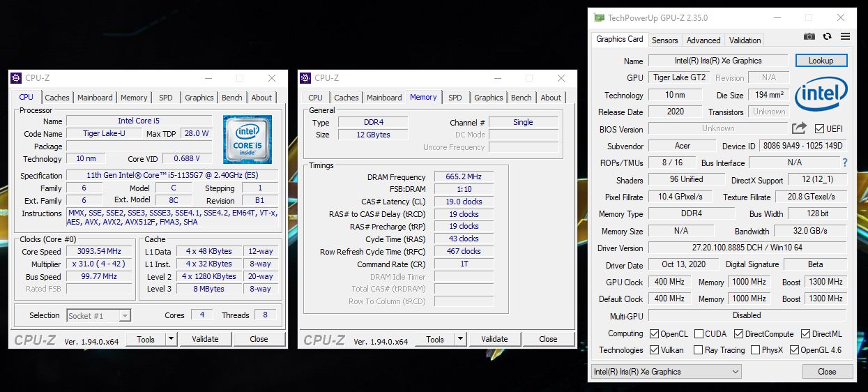This screenshot has width=868, height=392.
Task: Click the Device ID 8086 9A49 value
Action: point(803,146)
